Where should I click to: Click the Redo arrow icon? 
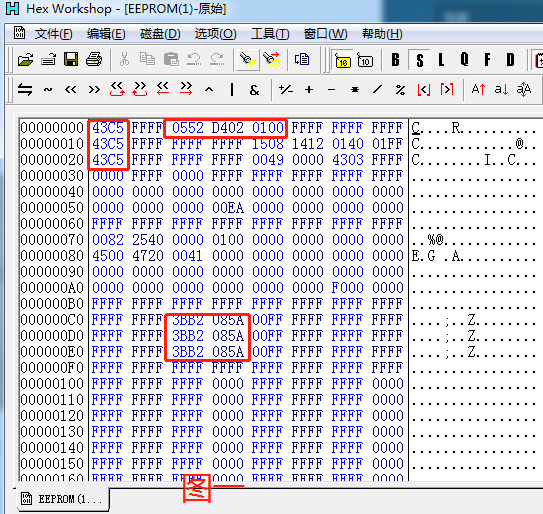(217, 60)
